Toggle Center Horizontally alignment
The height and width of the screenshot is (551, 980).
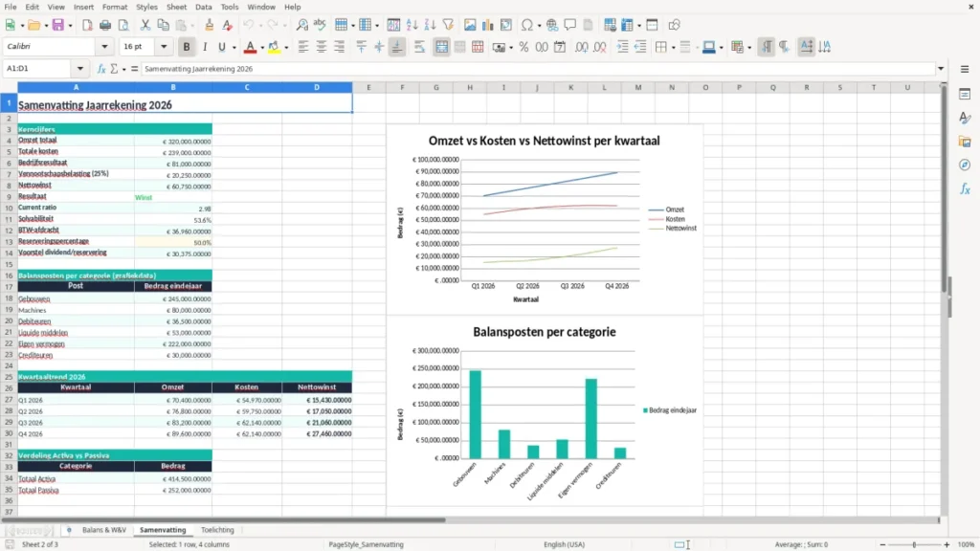pos(322,47)
